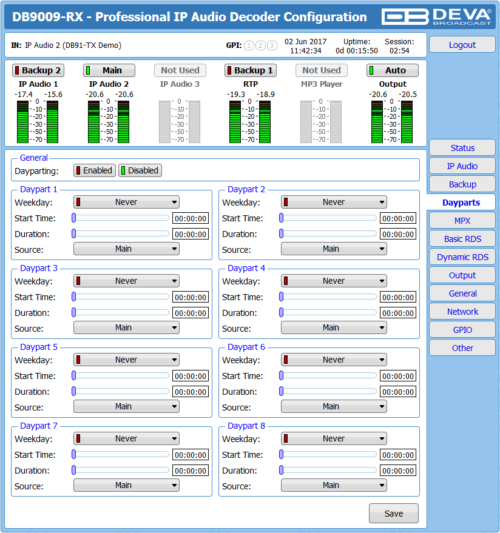Click the IP Audio 2 level meter
This screenshot has width=500, height=533.
[109, 121]
